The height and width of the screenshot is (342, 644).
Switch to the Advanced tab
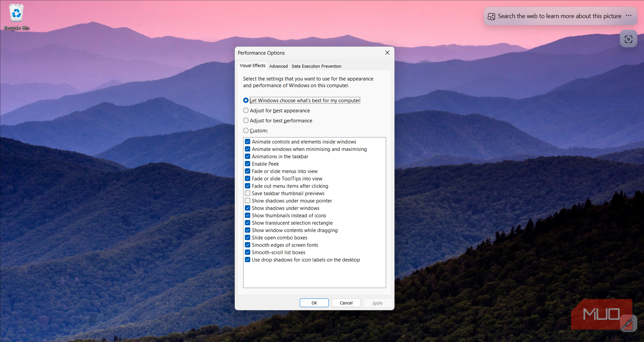[278, 66]
